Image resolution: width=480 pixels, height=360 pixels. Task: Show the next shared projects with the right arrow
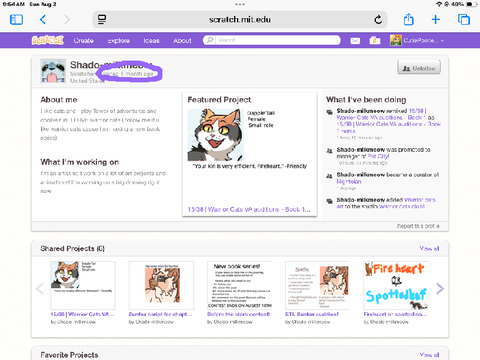[440, 289]
